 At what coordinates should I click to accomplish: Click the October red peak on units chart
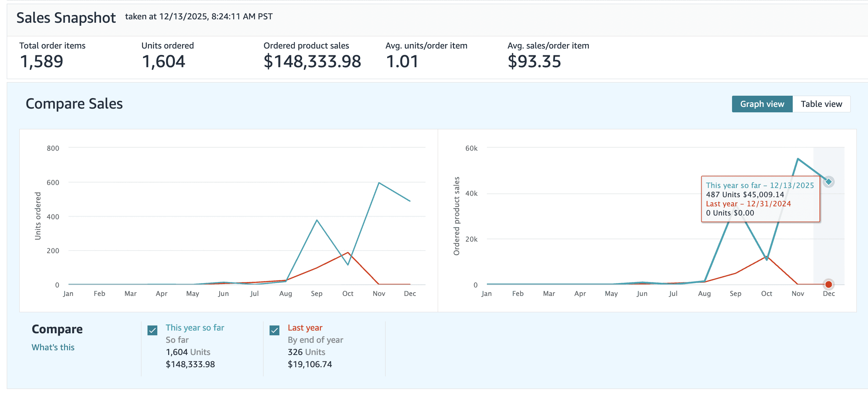point(348,252)
